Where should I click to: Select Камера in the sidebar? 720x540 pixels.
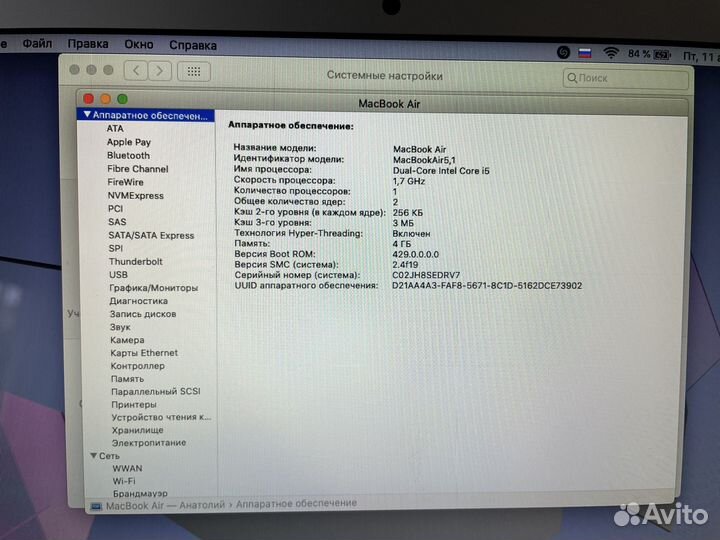tap(127, 340)
